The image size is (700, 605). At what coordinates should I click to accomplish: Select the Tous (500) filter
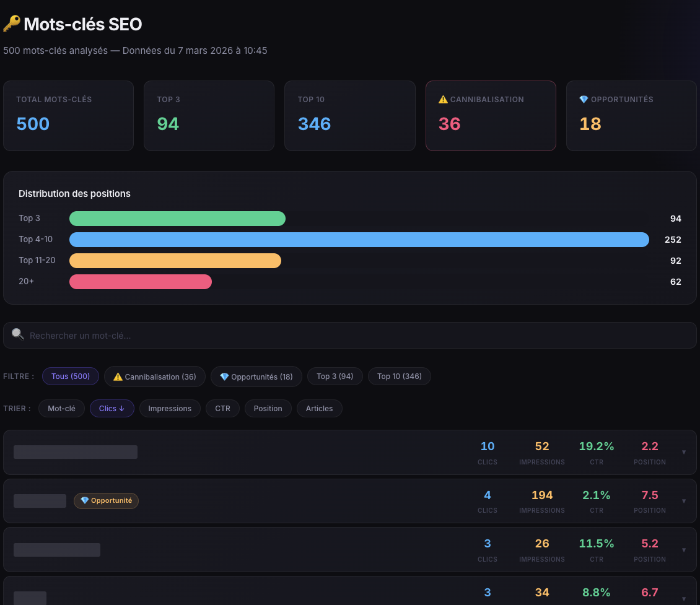pyautogui.click(x=71, y=376)
